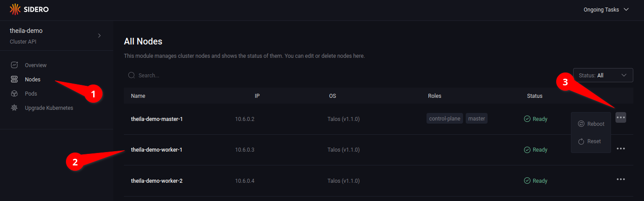Open actions menu for theila-demo-worker-1
644x201 pixels.
point(621,149)
